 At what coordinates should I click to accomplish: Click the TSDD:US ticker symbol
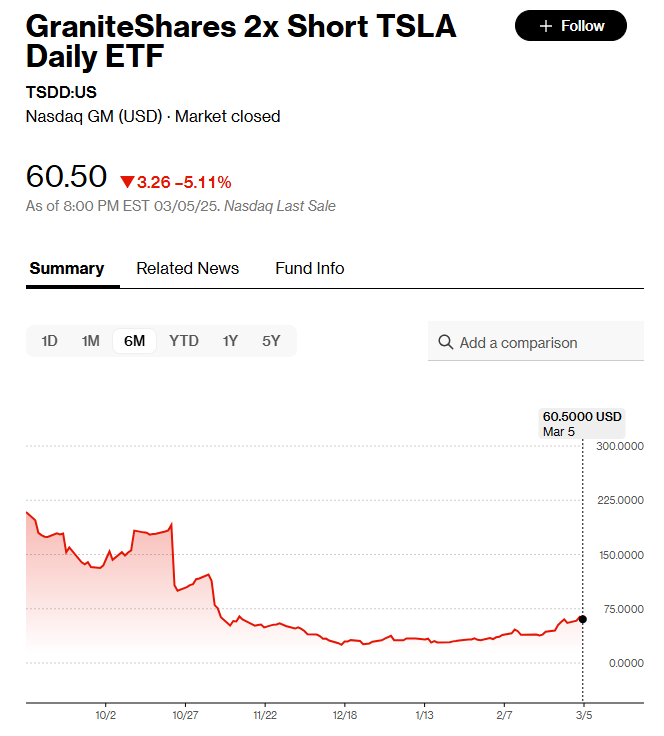pos(61,92)
